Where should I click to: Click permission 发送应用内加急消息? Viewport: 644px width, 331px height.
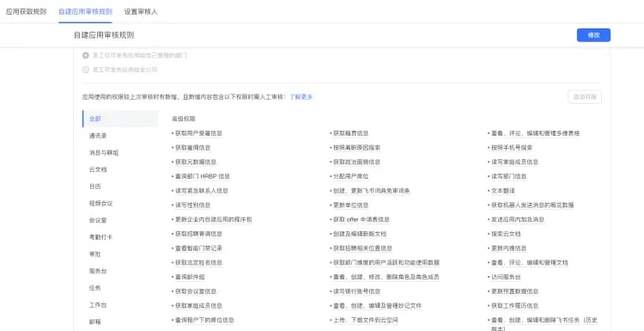[x=518, y=219]
